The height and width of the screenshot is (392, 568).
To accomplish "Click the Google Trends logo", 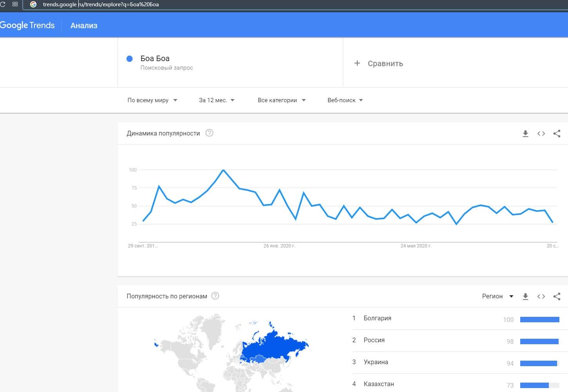I will click(27, 25).
